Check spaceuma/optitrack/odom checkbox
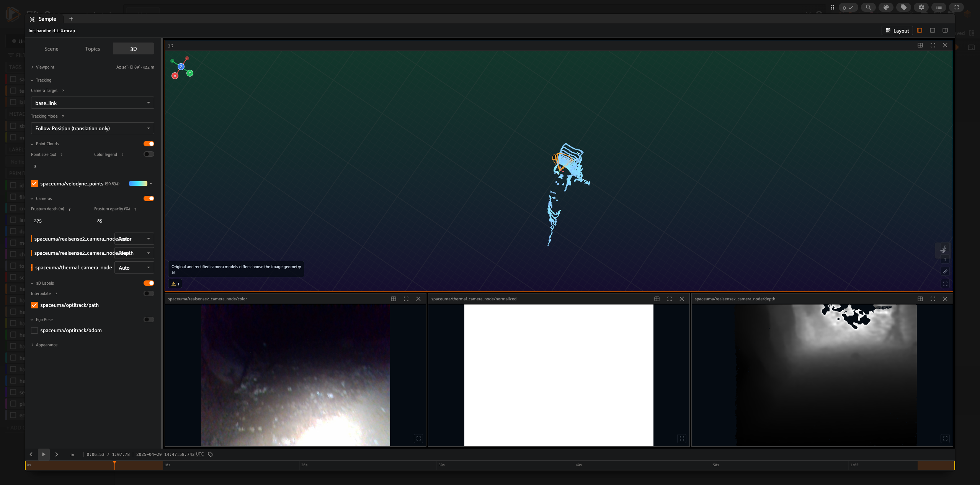The image size is (980, 485). coord(34,330)
